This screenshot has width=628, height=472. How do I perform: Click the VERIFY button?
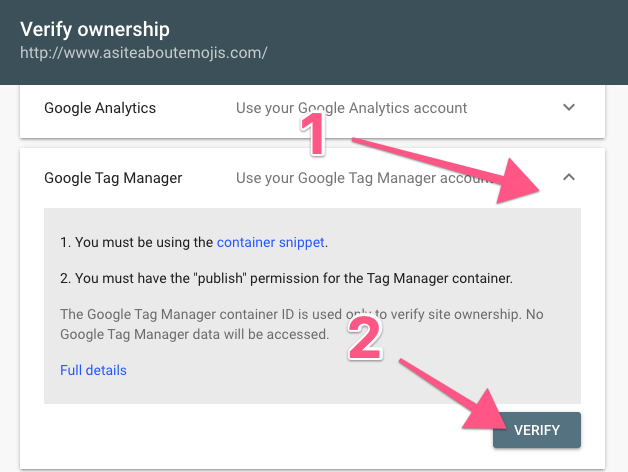pos(536,430)
